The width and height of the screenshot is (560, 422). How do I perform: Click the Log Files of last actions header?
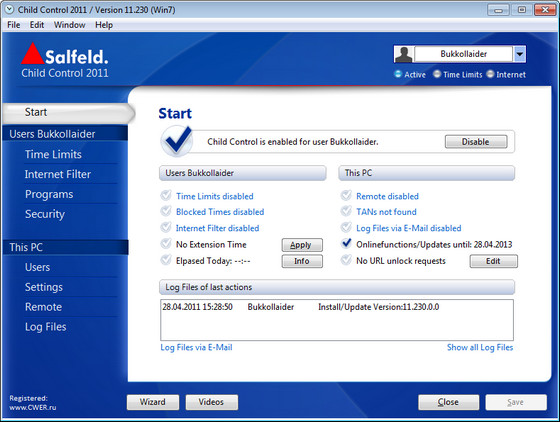(x=337, y=287)
